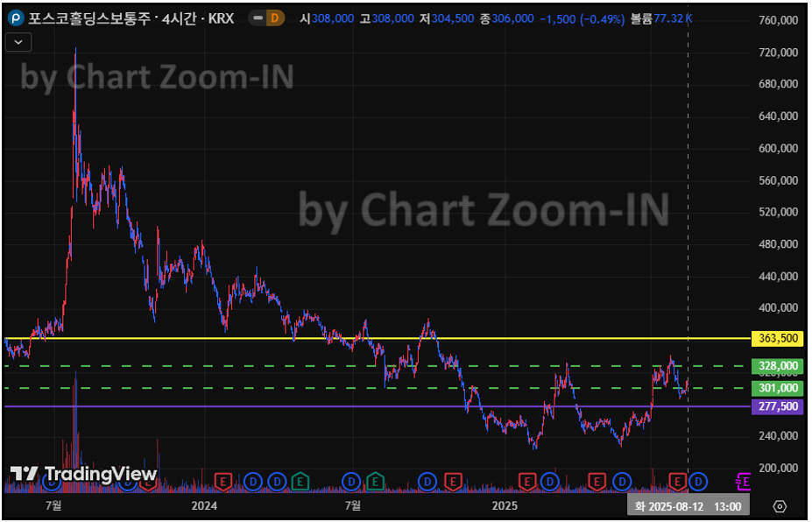Screen dimensions: 812x522
Task: Open the first dividend D marker after 2024
Action: click(253, 482)
